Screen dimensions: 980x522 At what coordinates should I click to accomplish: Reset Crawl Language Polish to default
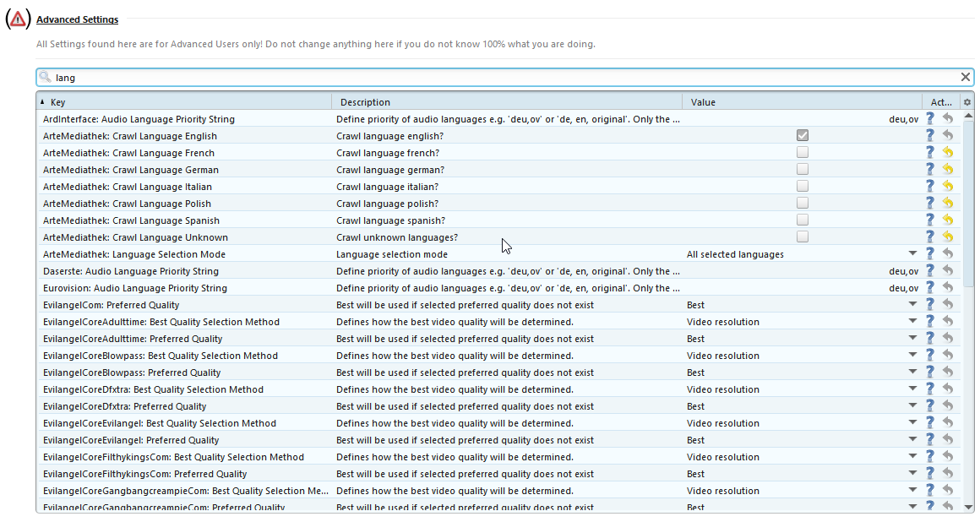click(x=948, y=203)
